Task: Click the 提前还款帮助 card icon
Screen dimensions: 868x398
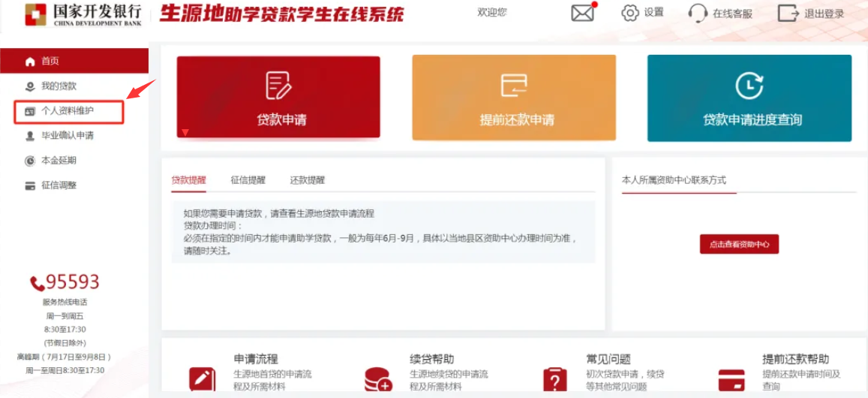Action: 731,378
